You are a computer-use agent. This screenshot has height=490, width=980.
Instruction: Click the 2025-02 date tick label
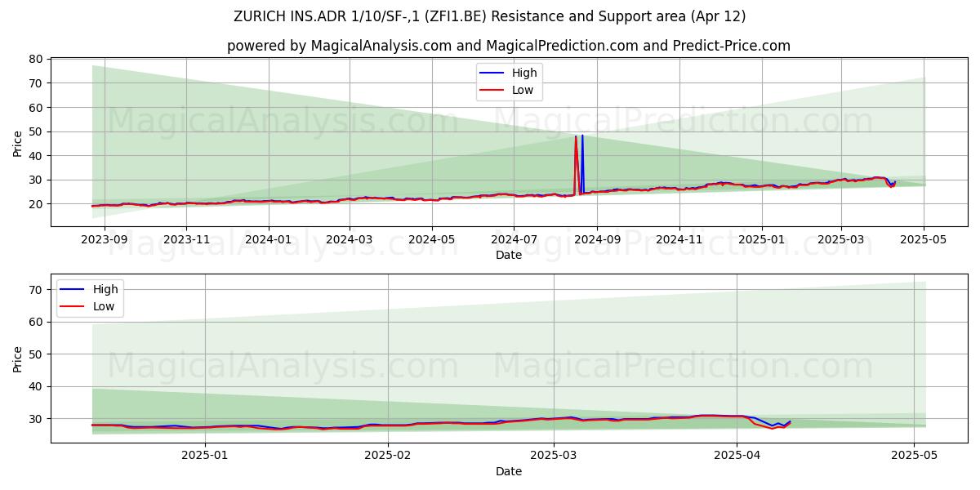tap(388, 456)
